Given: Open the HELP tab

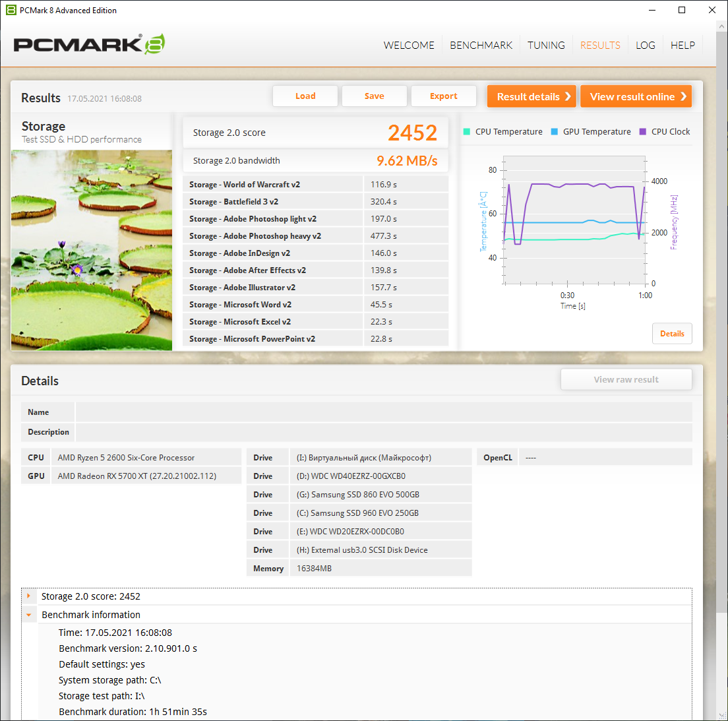Looking at the screenshot, I should [682, 46].
